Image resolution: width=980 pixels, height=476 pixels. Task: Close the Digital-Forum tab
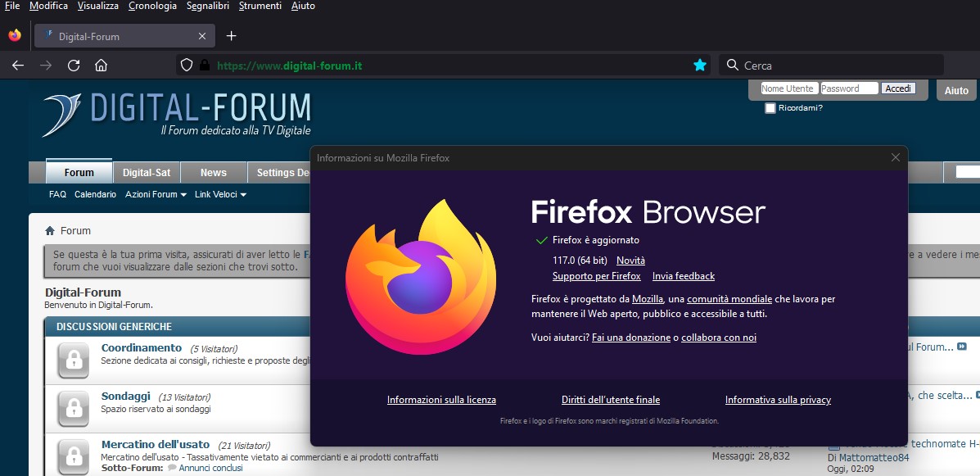[202, 36]
